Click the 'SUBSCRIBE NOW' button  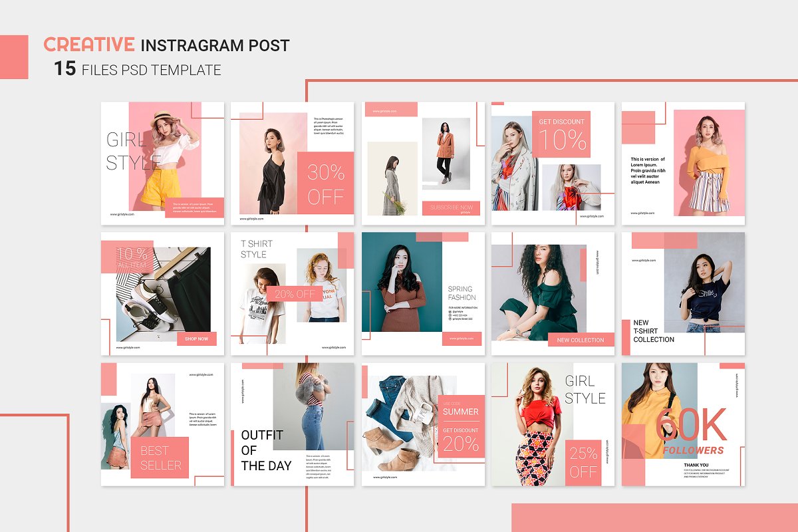pos(451,208)
